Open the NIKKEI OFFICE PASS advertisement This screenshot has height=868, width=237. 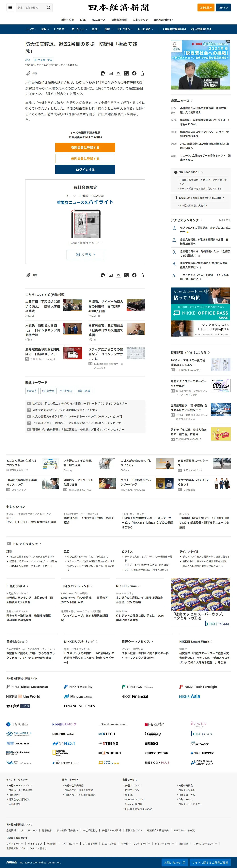click(200, 312)
